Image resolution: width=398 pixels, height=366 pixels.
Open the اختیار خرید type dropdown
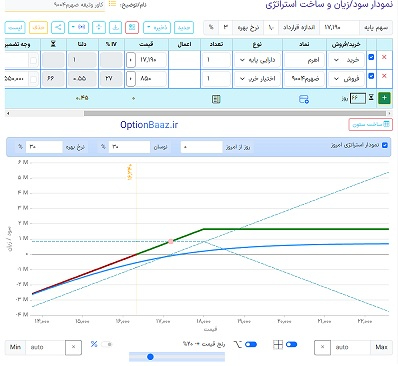coord(257,79)
